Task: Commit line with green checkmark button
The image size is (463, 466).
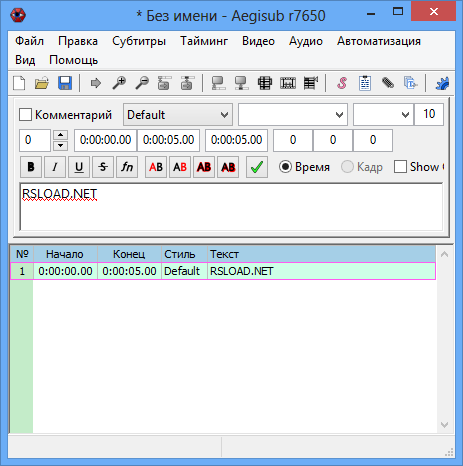Action: [x=257, y=167]
